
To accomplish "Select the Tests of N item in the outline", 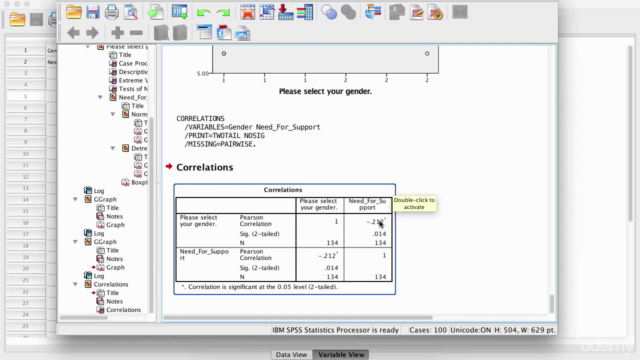I will pyautogui.click(x=128, y=89).
